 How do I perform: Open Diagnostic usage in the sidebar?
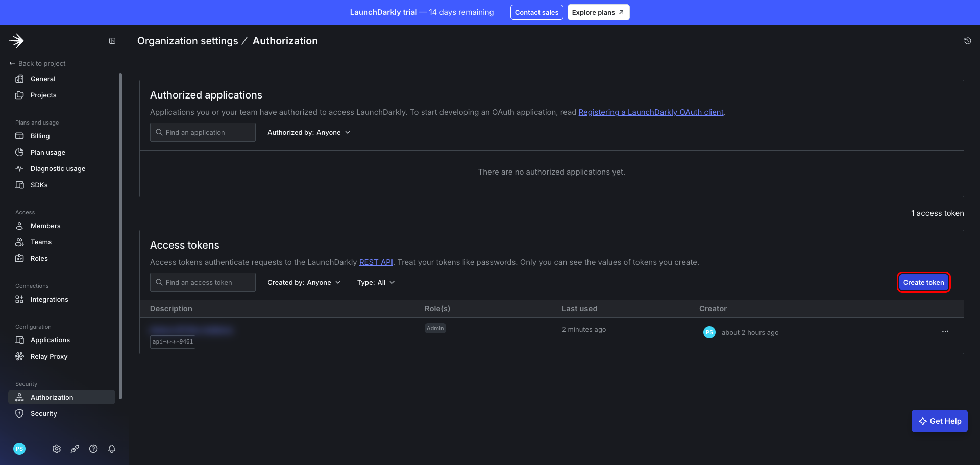click(x=62, y=168)
